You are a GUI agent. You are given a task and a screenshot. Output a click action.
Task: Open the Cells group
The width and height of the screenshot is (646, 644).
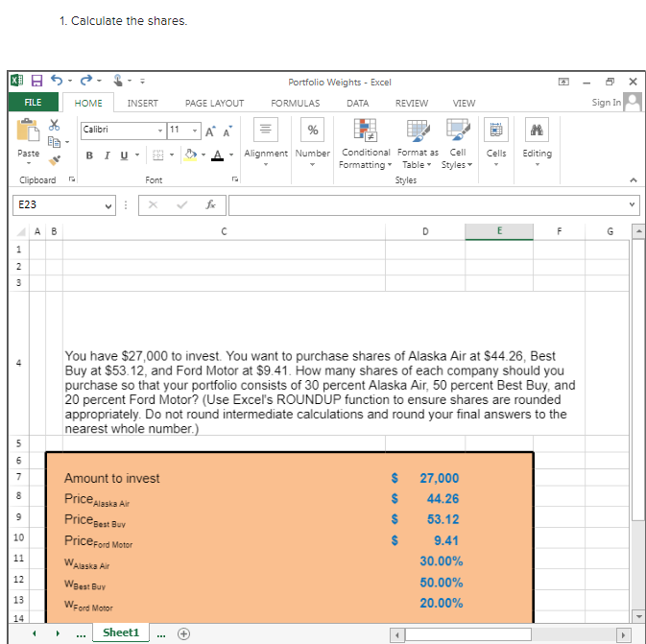(x=496, y=142)
